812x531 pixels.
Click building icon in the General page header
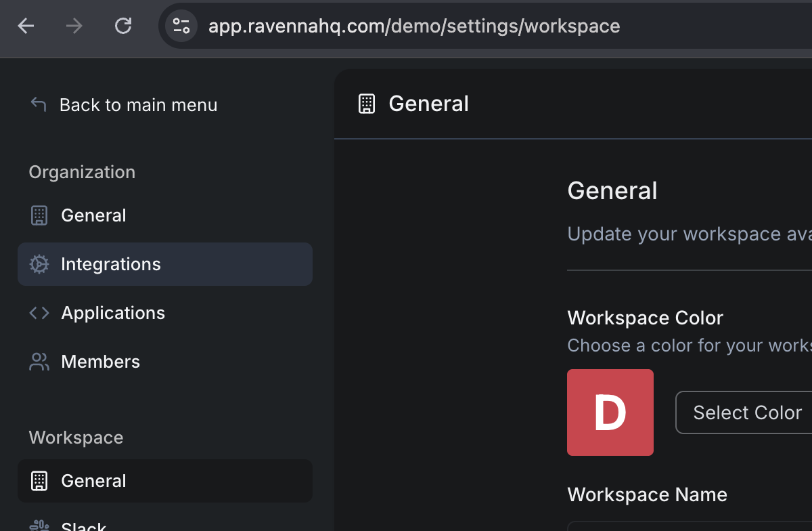[x=366, y=104]
